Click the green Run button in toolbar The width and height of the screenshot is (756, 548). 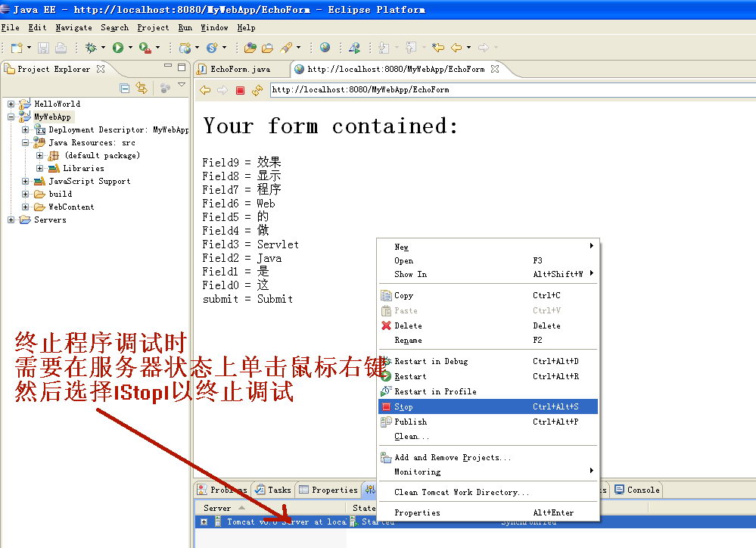point(118,48)
